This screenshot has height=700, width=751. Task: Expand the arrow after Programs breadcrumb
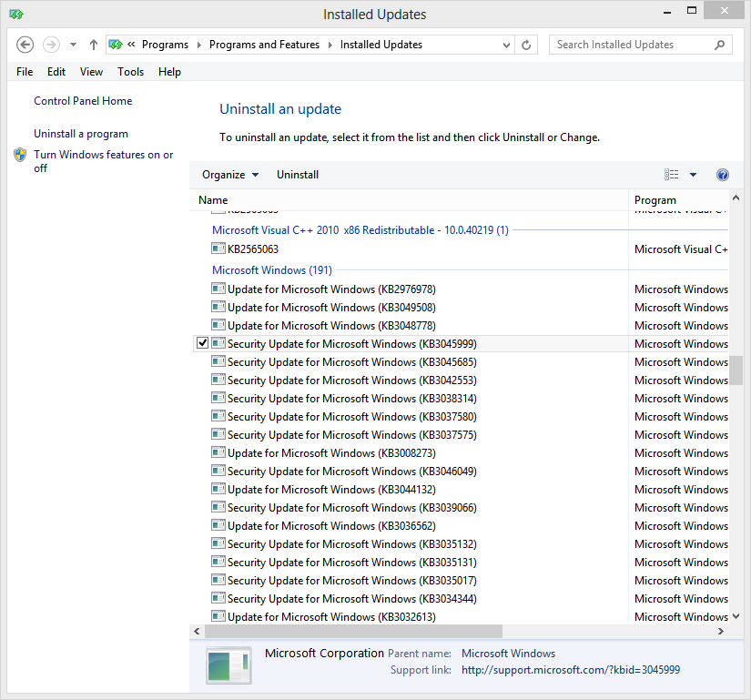pyautogui.click(x=198, y=45)
